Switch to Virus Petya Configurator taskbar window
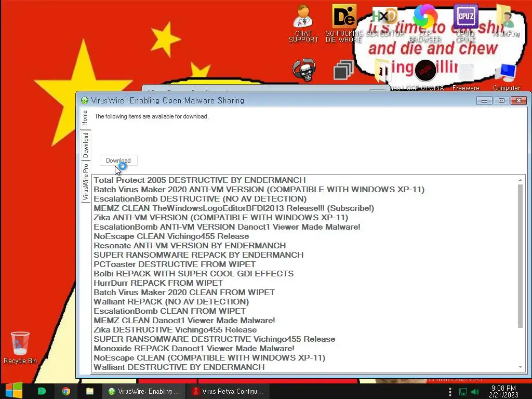Viewport: 532px width, 399px height. point(228,391)
